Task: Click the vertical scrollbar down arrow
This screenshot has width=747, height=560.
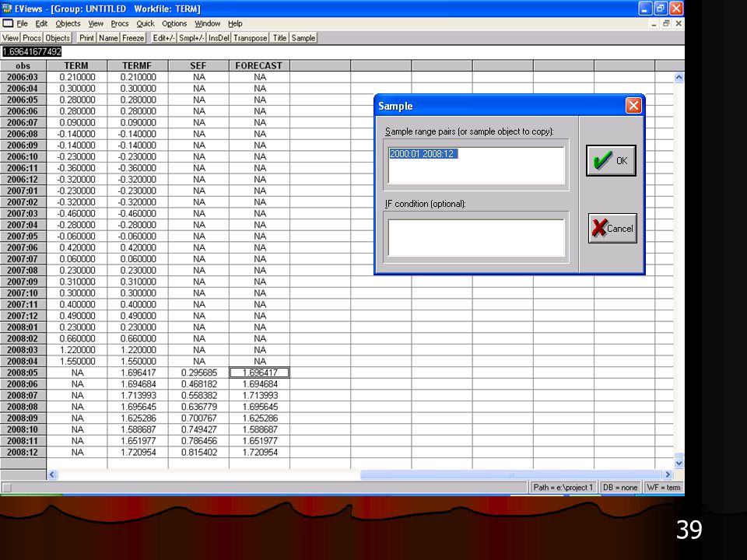Action: pos(679,462)
